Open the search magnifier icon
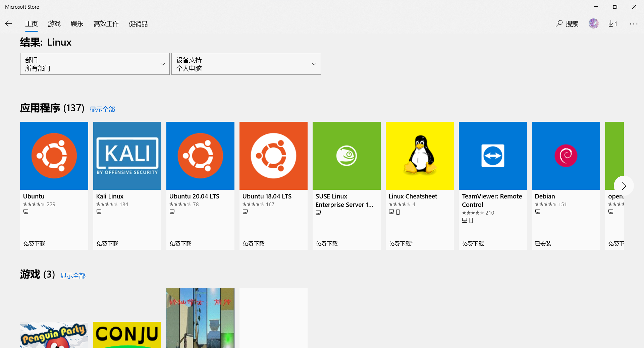 pyautogui.click(x=559, y=23)
